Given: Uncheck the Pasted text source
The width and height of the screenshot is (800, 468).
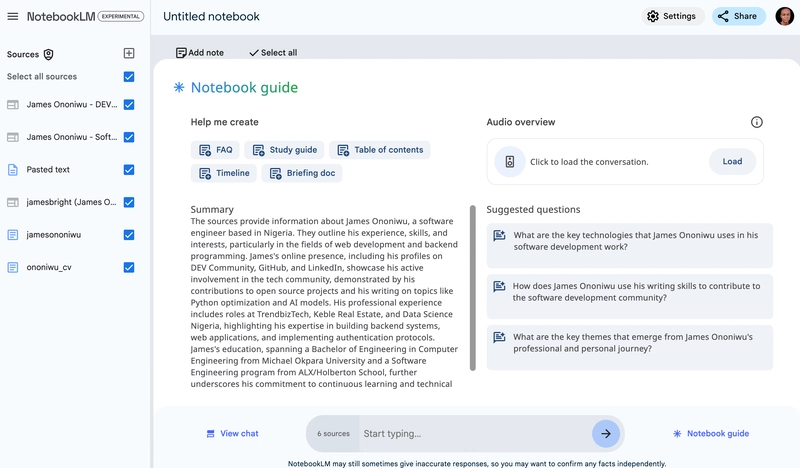Looking at the screenshot, I should [129, 169].
